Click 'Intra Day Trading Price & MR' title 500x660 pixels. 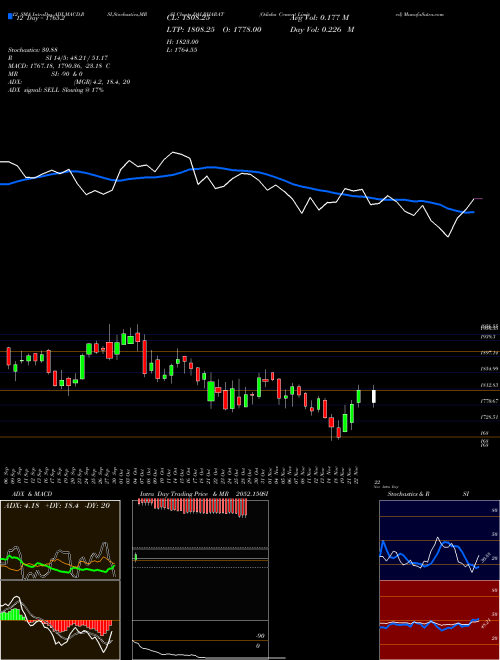click(x=185, y=494)
